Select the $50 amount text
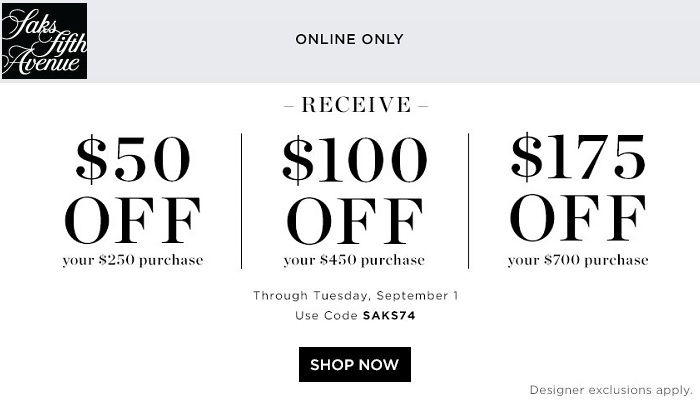Viewport: 700px width, 400px height. coord(133,162)
